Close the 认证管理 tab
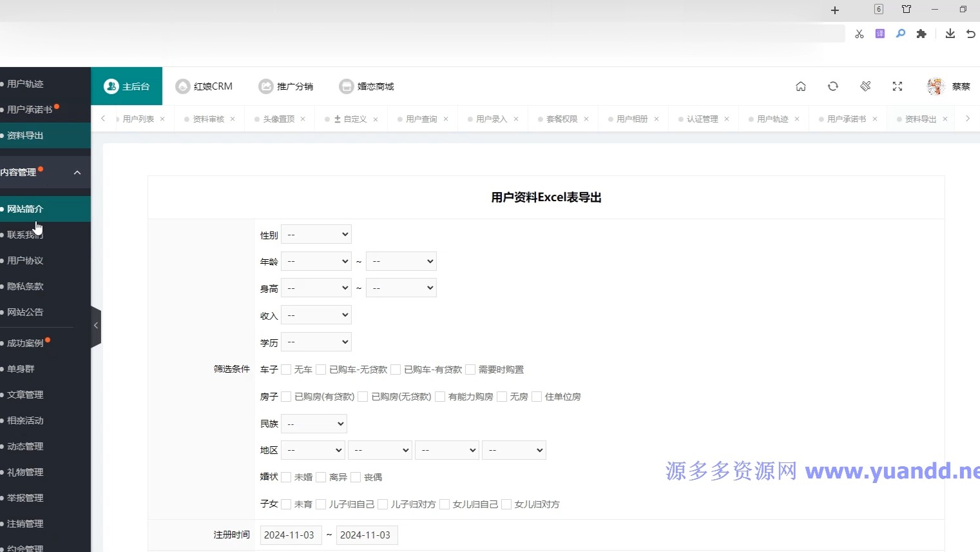The width and height of the screenshot is (980, 552). [x=727, y=119]
